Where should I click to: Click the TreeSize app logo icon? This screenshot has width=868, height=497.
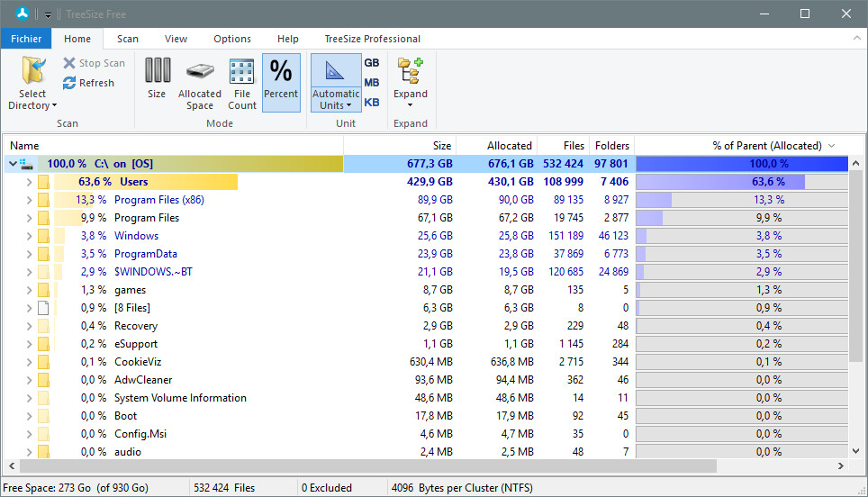pos(23,14)
